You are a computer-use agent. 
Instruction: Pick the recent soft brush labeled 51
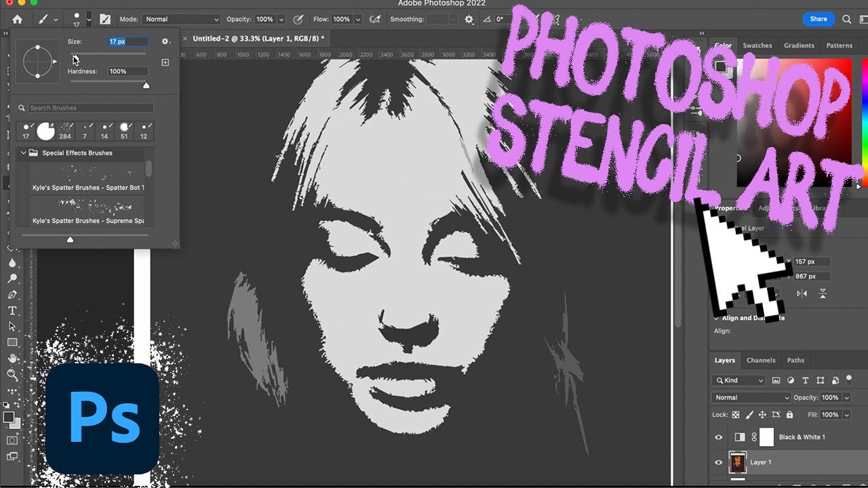[x=124, y=131]
